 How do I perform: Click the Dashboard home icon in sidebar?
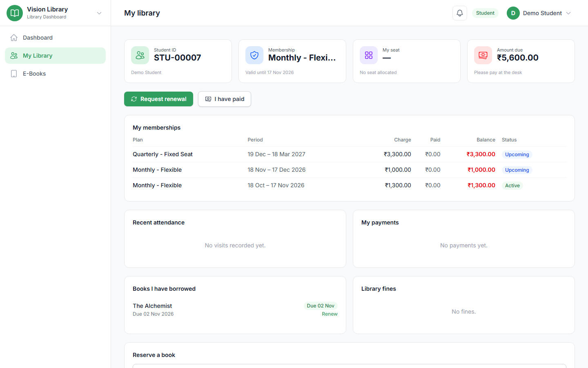[14, 38]
